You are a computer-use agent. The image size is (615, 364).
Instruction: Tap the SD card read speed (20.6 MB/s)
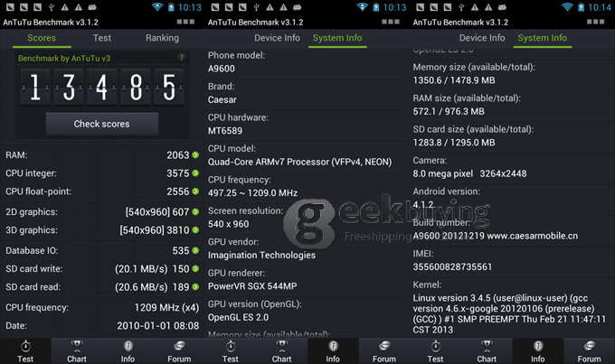[141, 287]
